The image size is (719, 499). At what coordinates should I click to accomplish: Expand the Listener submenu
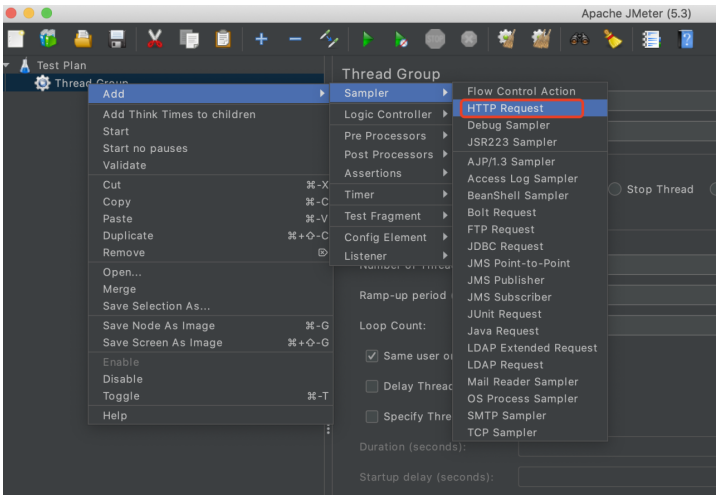391,256
